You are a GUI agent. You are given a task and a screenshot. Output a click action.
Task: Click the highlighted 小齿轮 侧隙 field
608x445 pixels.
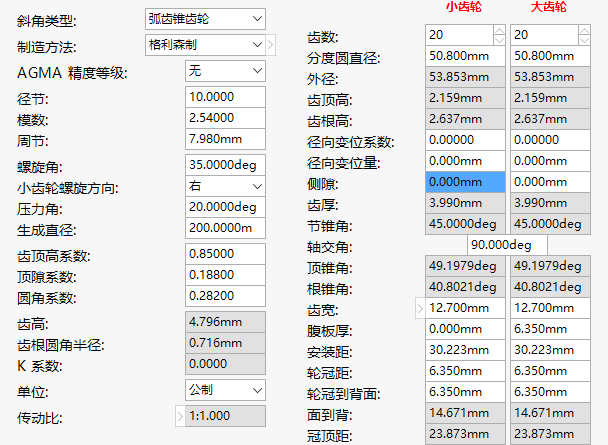465,182
